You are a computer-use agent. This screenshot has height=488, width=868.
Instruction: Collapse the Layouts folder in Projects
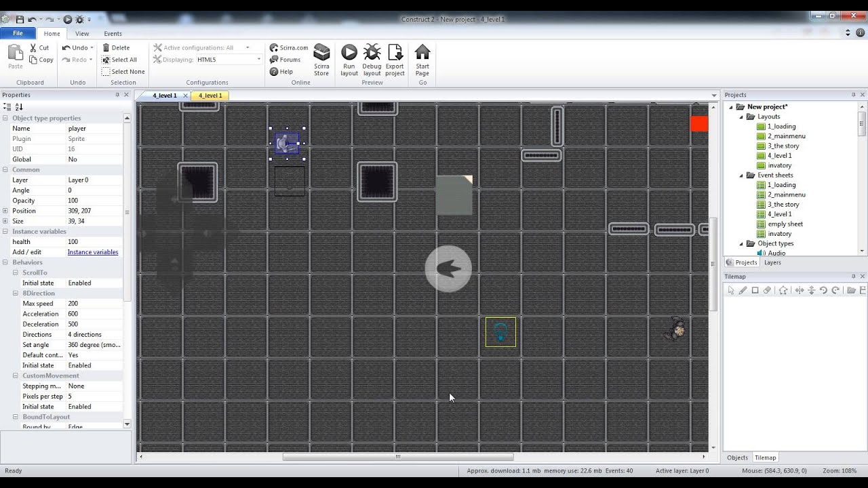[x=741, y=117]
